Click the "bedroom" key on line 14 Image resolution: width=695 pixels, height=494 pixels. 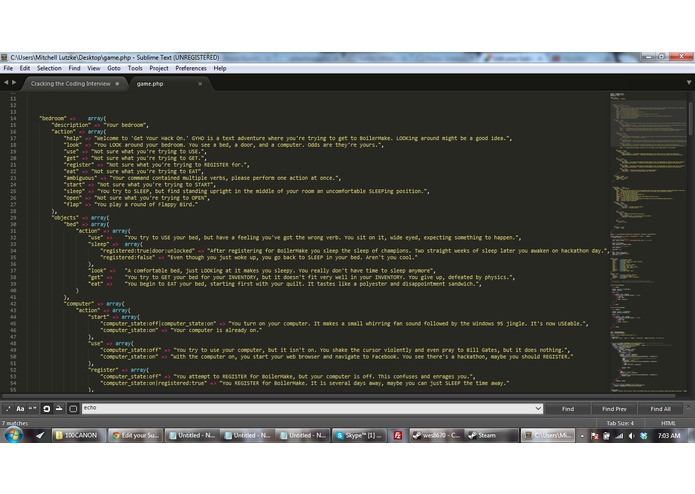53,118
